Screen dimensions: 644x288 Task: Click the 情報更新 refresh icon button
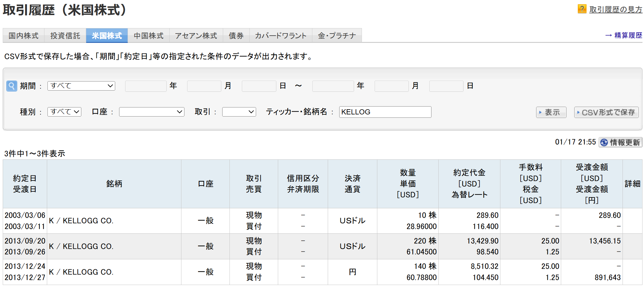pyautogui.click(x=620, y=142)
